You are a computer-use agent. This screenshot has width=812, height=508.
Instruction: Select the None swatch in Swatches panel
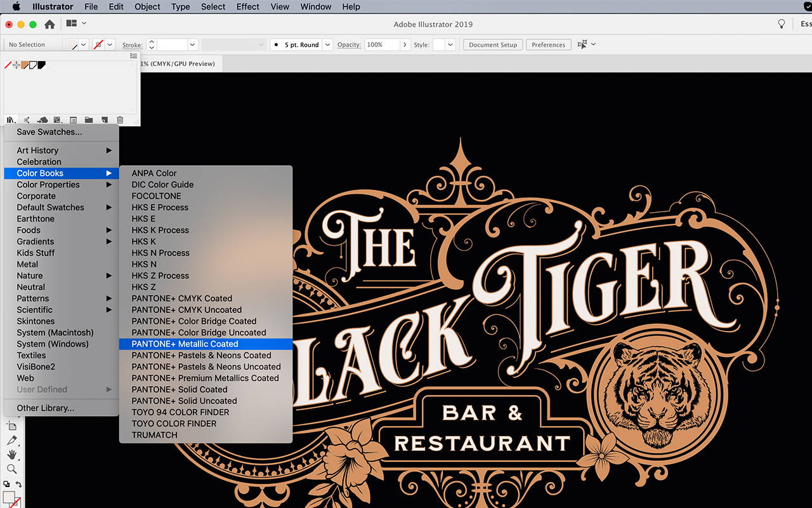point(8,65)
